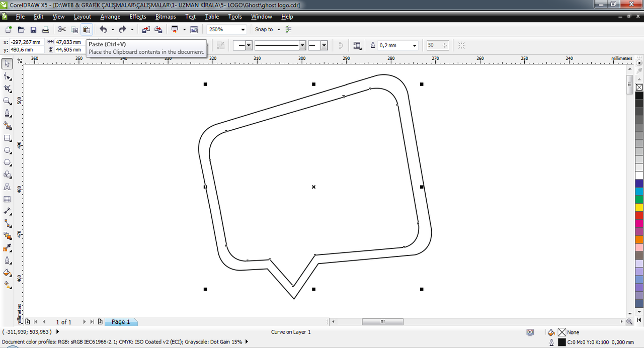Switch to Page 1 tab
The width and height of the screenshot is (644, 348).
pos(121,322)
